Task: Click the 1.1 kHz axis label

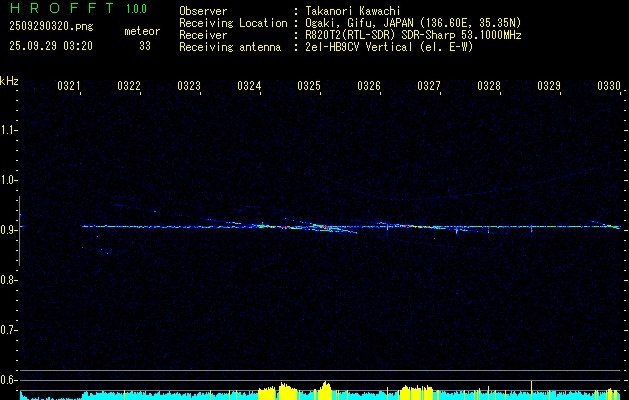Action: [x=8, y=130]
